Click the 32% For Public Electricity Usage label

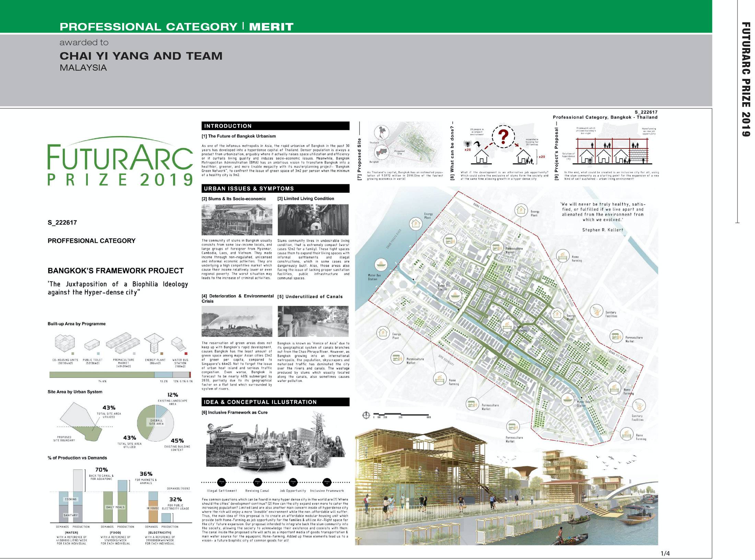[175, 504]
